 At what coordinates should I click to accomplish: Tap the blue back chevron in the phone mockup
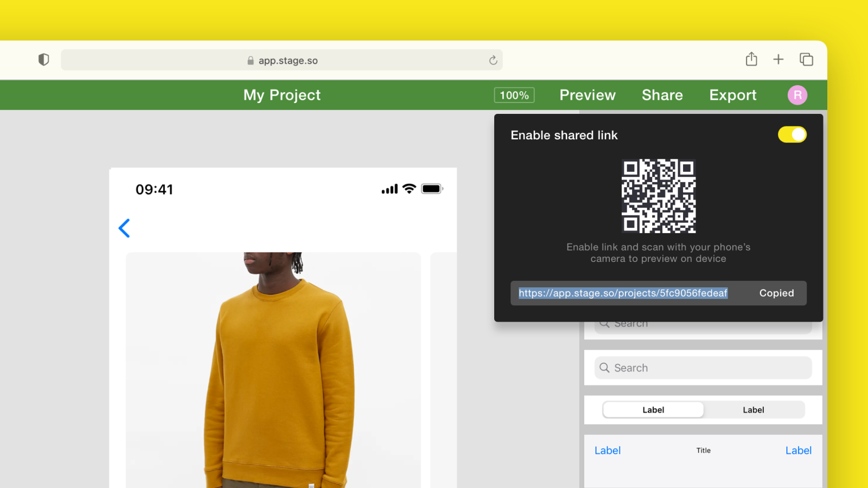[x=124, y=228]
